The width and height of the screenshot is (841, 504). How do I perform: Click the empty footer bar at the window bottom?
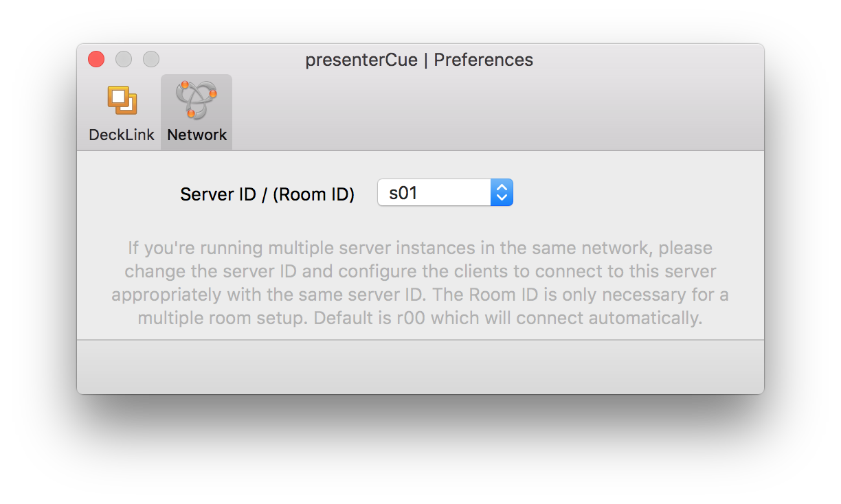[x=420, y=367]
